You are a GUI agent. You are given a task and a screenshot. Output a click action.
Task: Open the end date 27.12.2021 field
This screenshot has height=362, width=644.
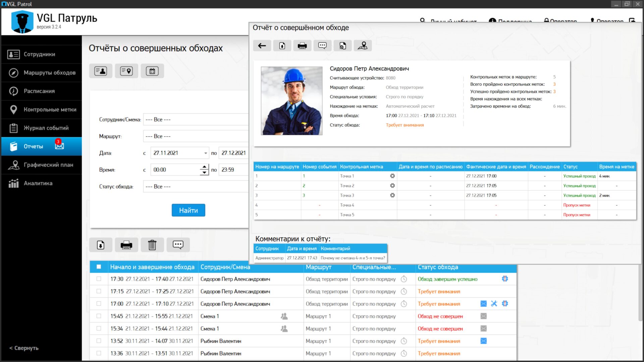[x=233, y=153]
